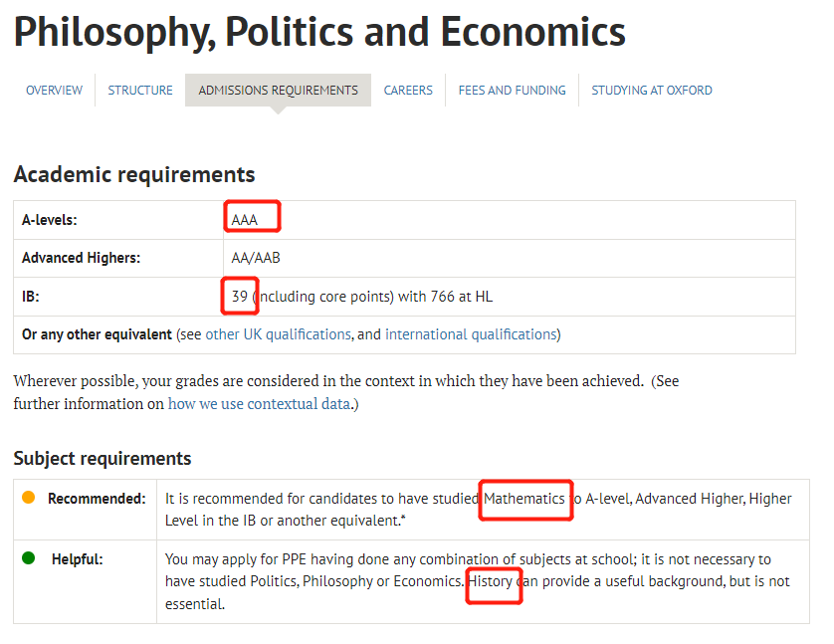The height and width of the screenshot is (644, 834).
Task: Click the Philosophy, Politics and Economics heading
Action: pos(319,32)
